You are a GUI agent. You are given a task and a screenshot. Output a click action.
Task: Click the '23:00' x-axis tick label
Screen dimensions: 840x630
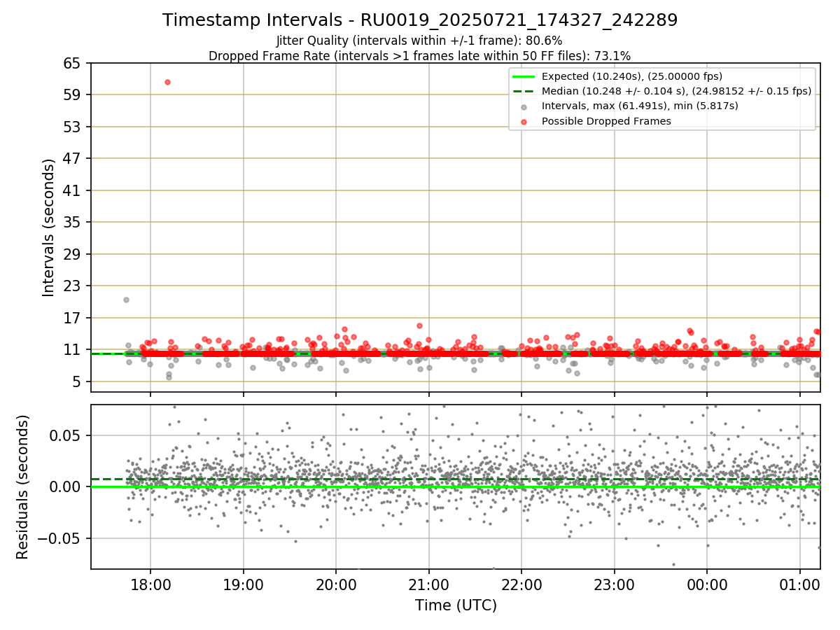[x=615, y=584]
